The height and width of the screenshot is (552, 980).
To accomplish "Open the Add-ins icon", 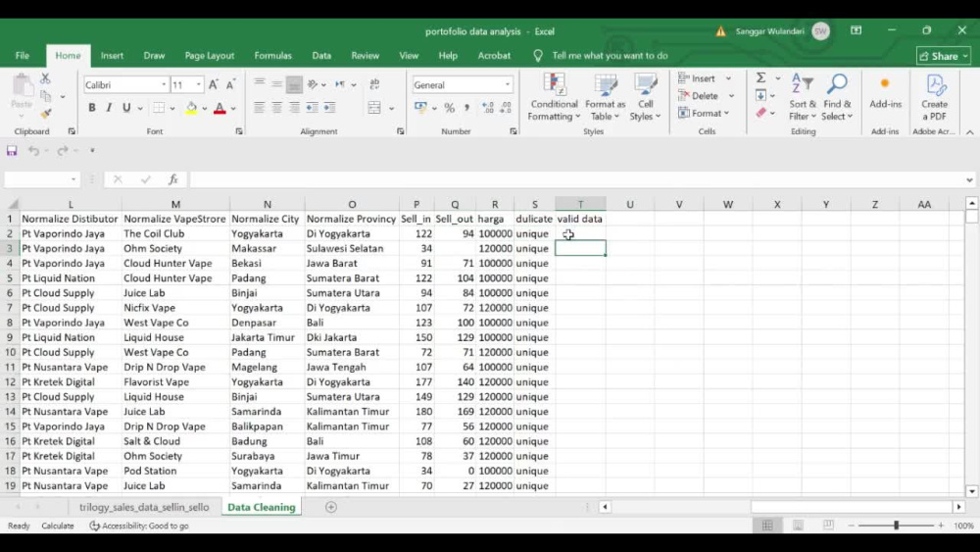I will pyautogui.click(x=885, y=92).
